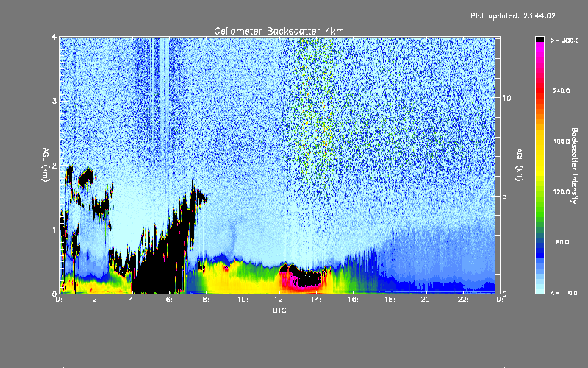Select the '10:' UTC time tick
The height and width of the screenshot is (368, 588).
(243, 300)
